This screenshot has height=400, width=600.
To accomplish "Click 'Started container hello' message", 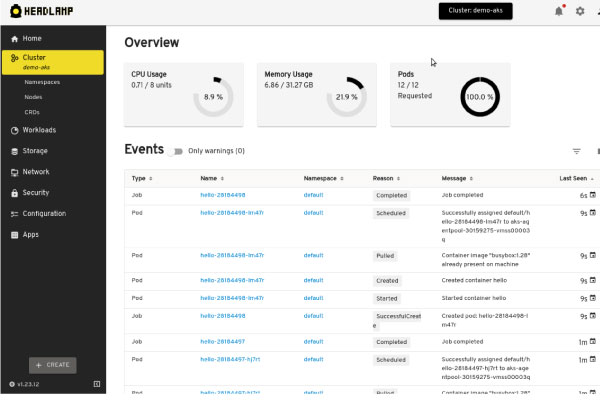I will point(474,298).
